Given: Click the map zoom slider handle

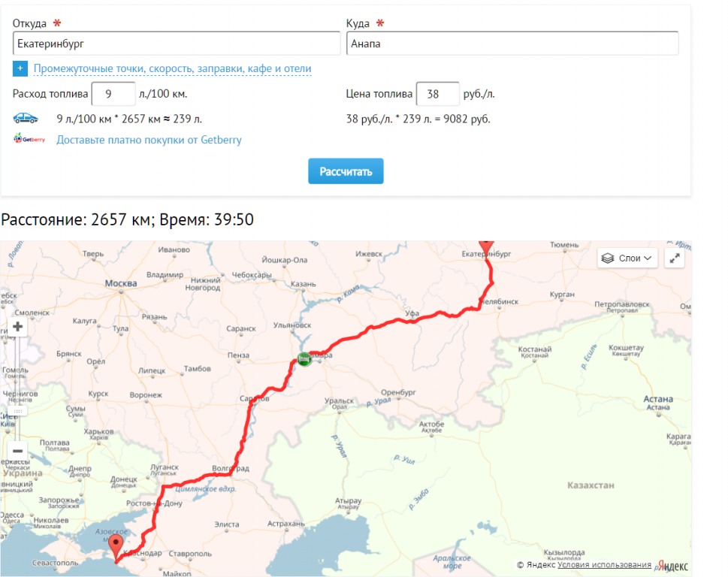Looking at the screenshot, I should pos(17,411).
